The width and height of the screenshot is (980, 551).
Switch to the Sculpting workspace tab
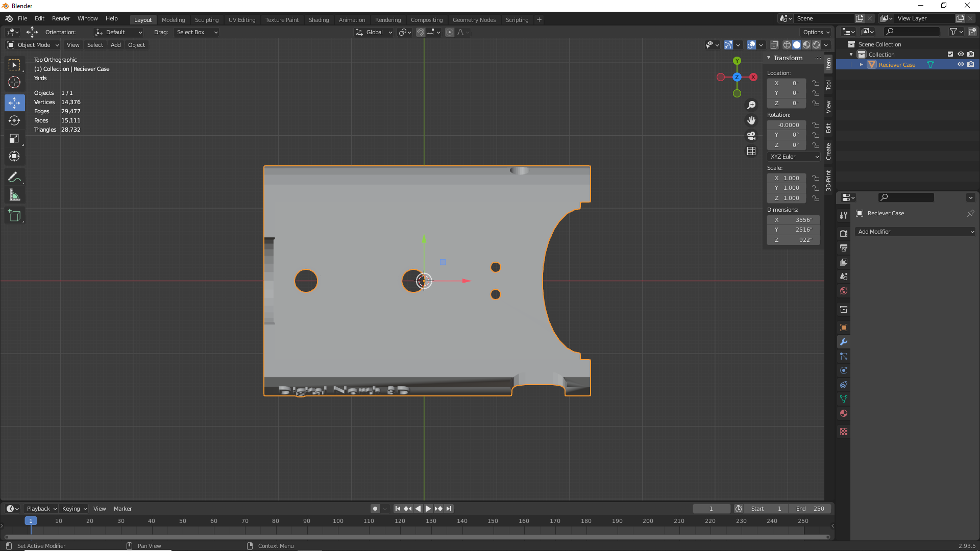coord(207,20)
